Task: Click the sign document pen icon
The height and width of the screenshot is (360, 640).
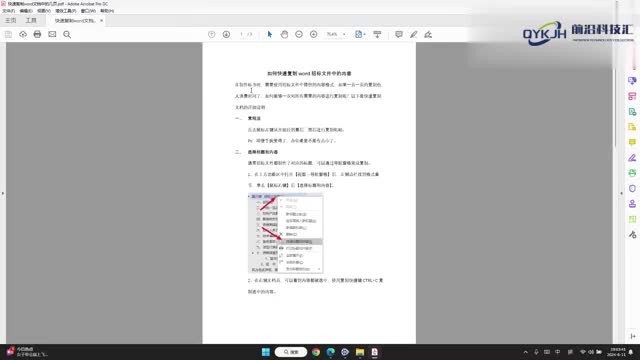Action: 428,34
